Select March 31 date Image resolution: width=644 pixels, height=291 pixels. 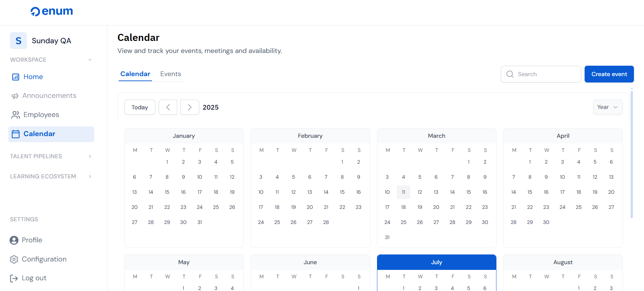pyautogui.click(x=387, y=237)
